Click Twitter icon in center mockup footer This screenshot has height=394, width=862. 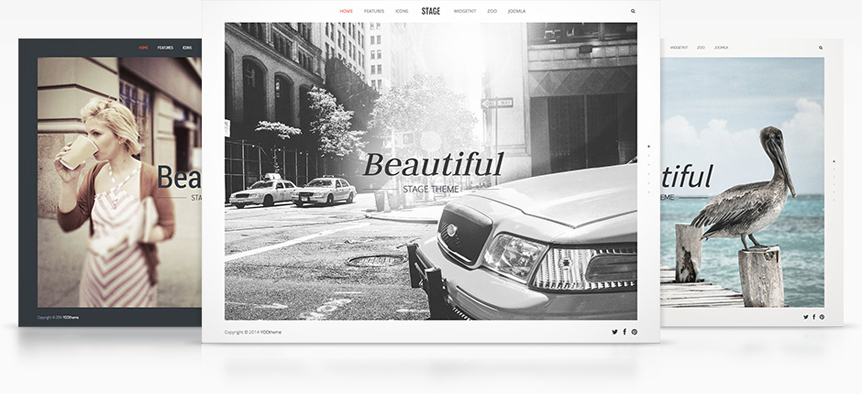[615, 332]
